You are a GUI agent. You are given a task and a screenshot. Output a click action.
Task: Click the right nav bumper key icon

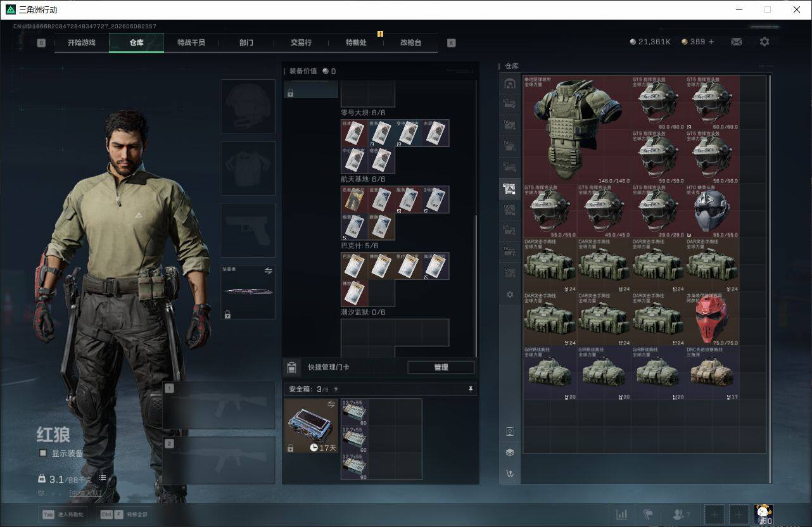click(451, 43)
